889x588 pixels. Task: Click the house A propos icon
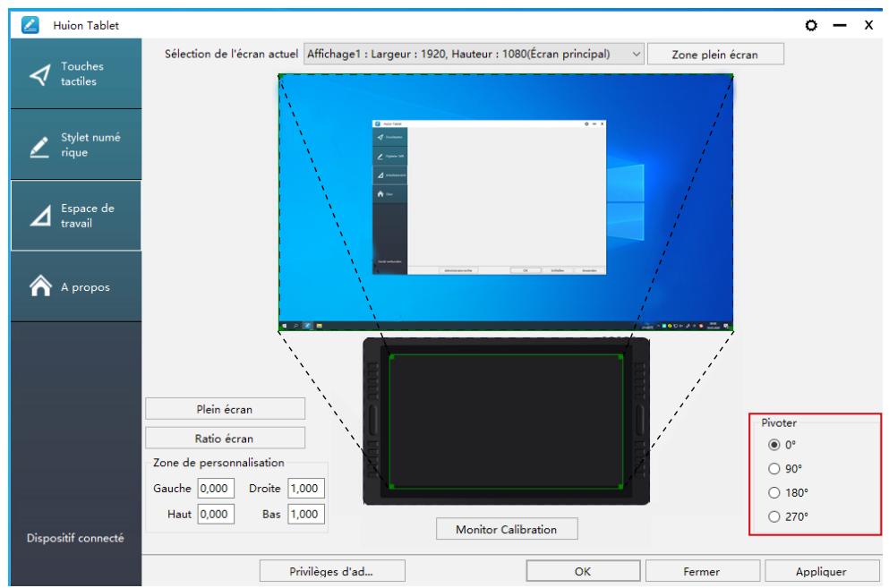coord(40,285)
